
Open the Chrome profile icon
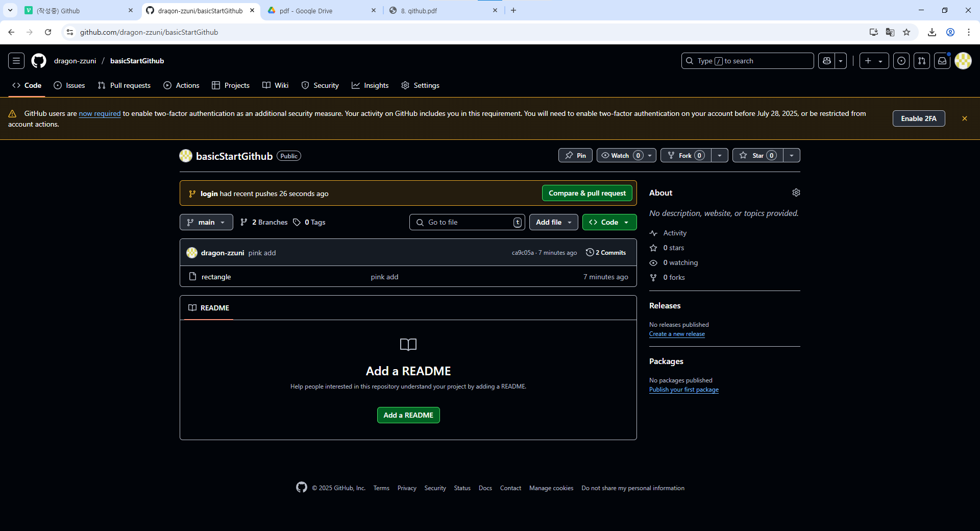click(950, 32)
